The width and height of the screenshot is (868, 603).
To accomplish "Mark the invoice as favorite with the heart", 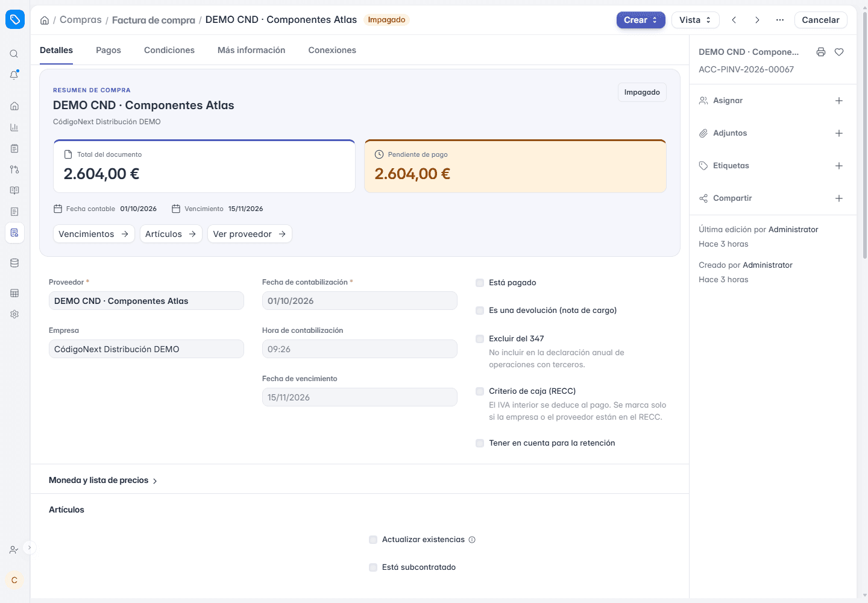I will [839, 52].
